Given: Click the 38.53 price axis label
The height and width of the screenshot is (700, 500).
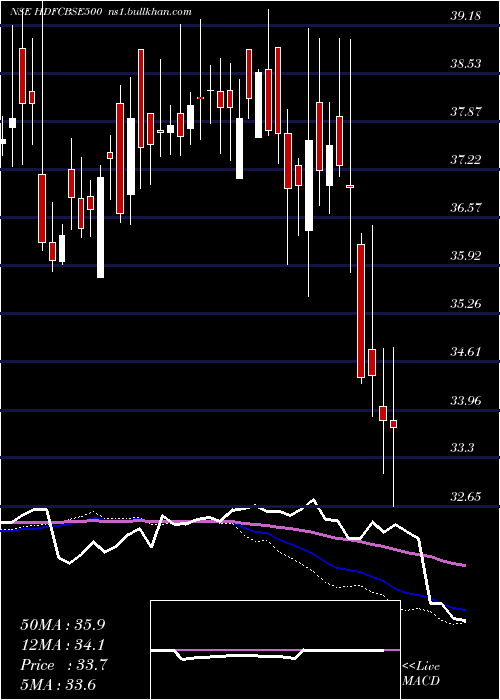Looking at the screenshot, I should (x=465, y=63).
